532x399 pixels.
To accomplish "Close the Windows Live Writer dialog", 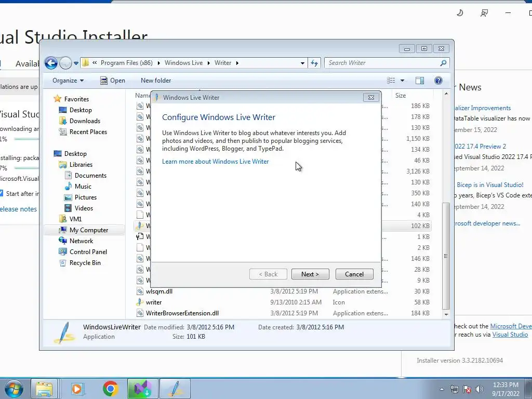I will click(x=371, y=97).
